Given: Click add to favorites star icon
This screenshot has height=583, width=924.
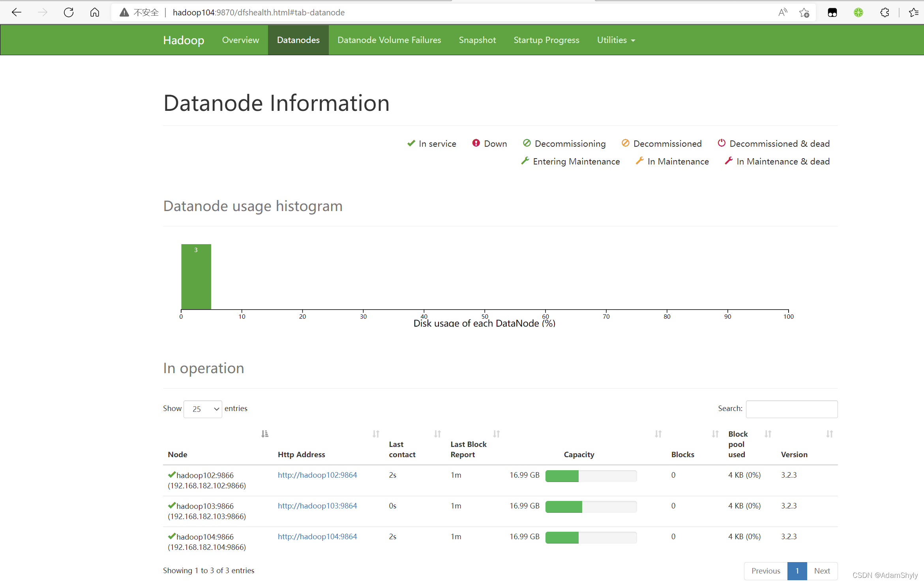Looking at the screenshot, I should (x=804, y=13).
